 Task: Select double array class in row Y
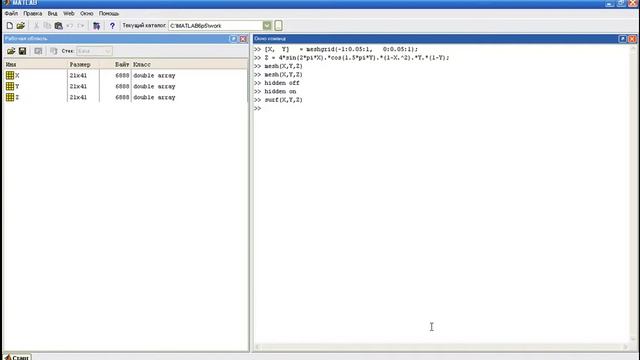pos(154,87)
